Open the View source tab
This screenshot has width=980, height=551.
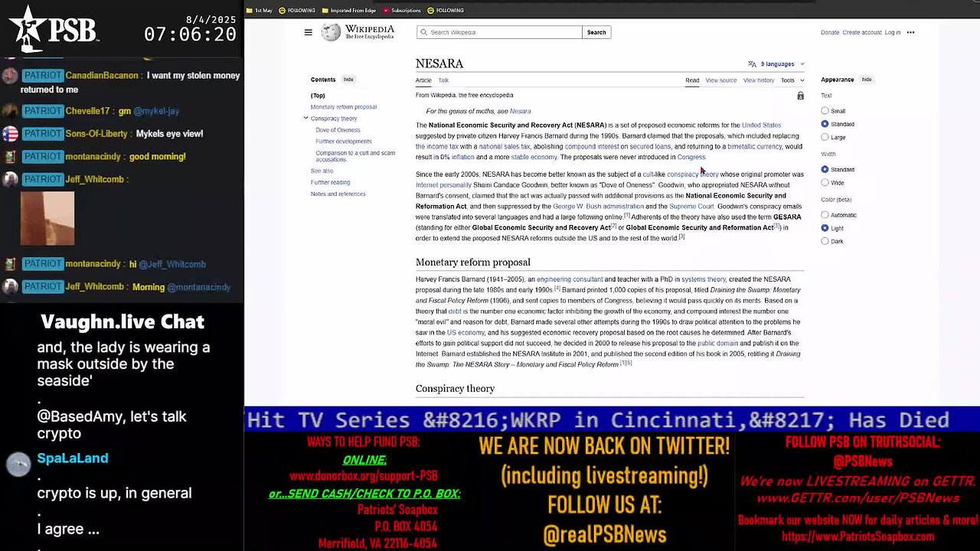point(721,80)
